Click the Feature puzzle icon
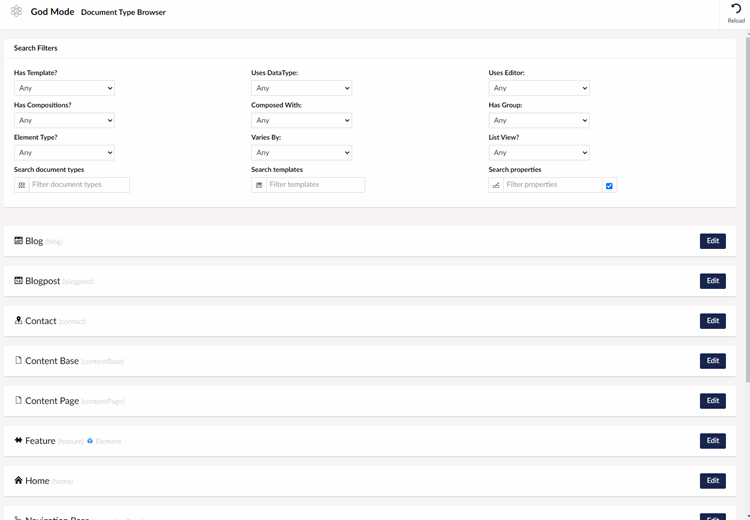 (18, 440)
